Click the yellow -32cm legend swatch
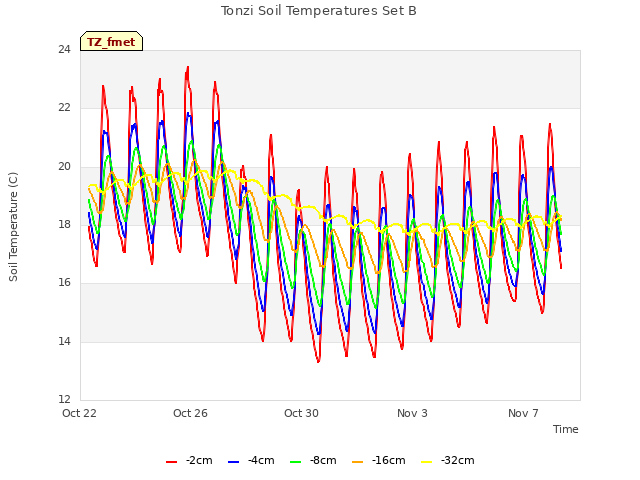 (427, 462)
